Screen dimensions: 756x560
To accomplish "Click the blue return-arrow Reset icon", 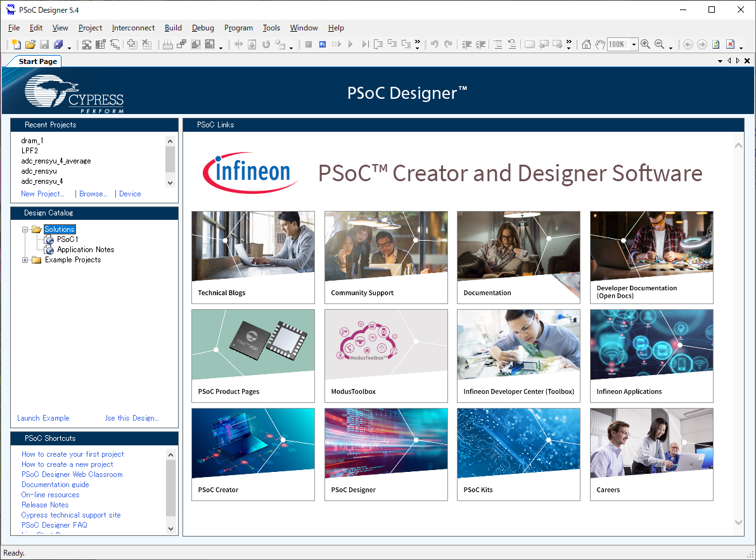I will coord(323,44).
